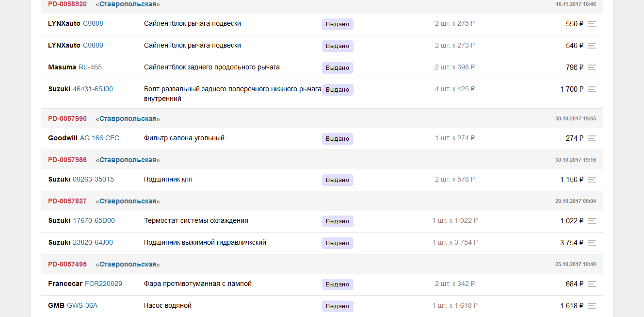
Task: Open the menu icon for Masuma RU-465 row
Action: [592, 67]
